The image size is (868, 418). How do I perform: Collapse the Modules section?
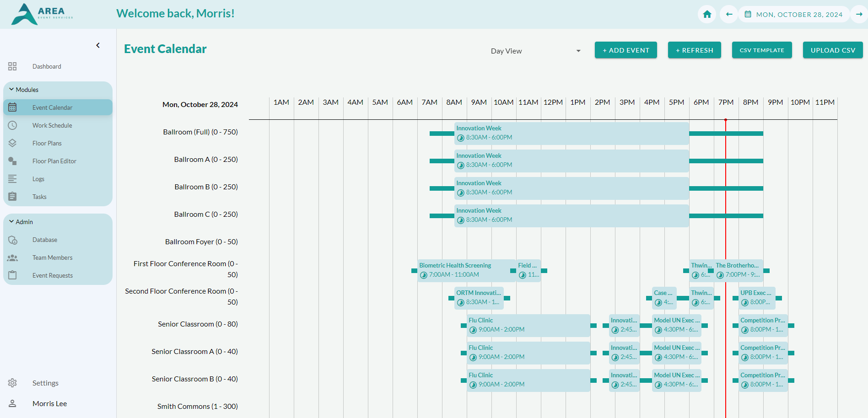click(x=11, y=90)
